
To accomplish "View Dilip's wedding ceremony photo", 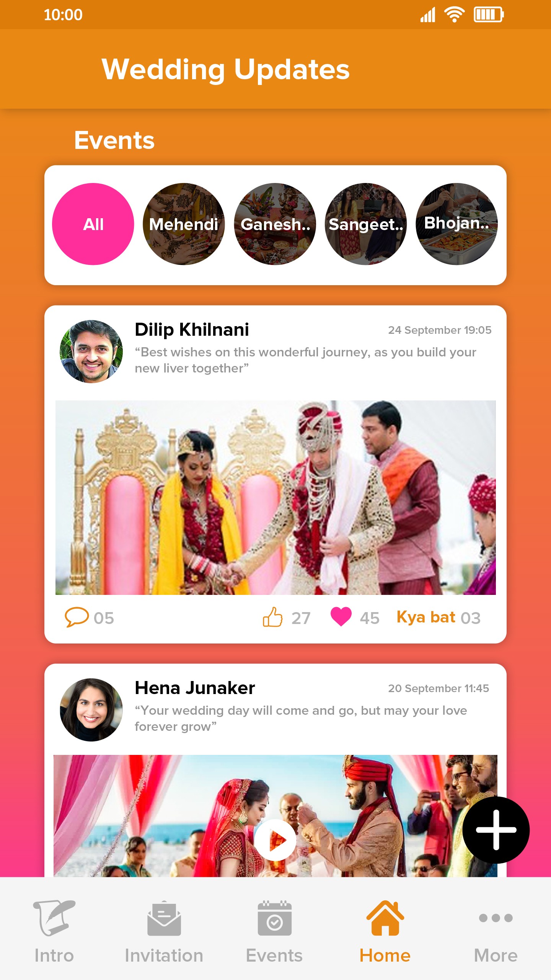I will 275,497.
